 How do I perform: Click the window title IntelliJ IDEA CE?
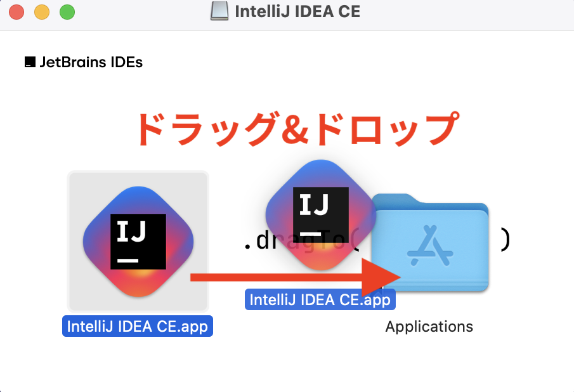coord(297,11)
